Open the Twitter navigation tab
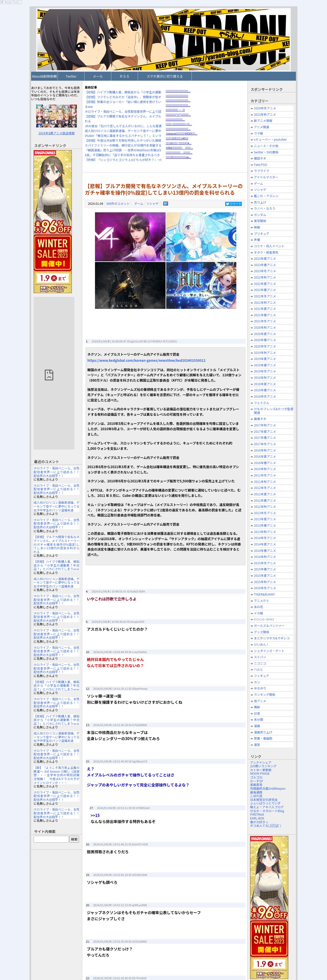327x980 pixels. (x=71, y=76)
